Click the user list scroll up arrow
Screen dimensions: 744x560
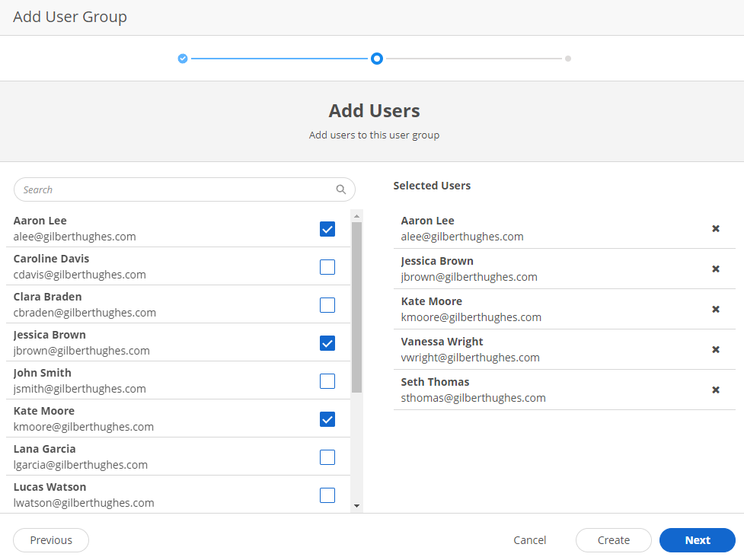click(x=357, y=216)
